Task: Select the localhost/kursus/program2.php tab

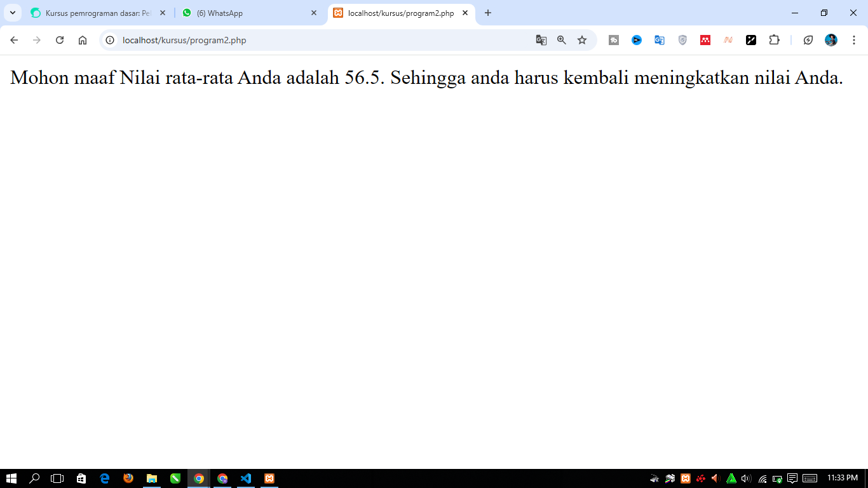Action: (401, 13)
